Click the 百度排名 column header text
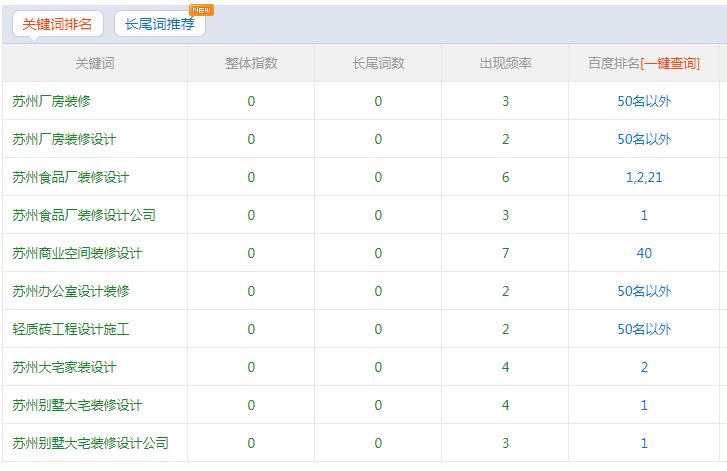The height and width of the screenshot is (471, 727). click(x=614, y=63)
